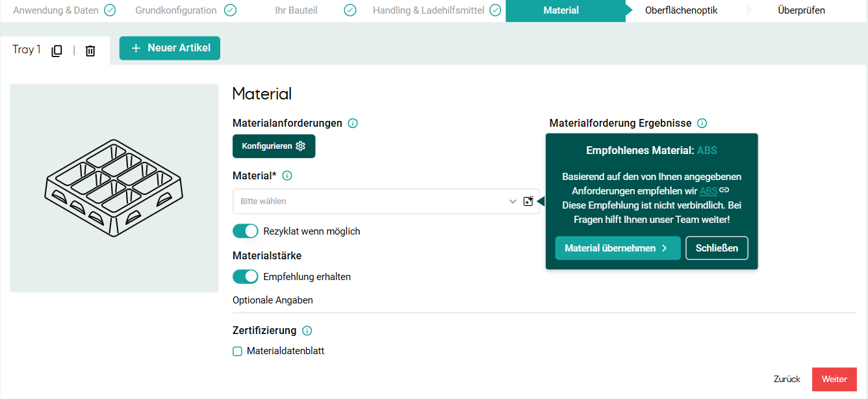
Task: Go back to Anwendung & Daten step
Action: [x=56, y=10]
